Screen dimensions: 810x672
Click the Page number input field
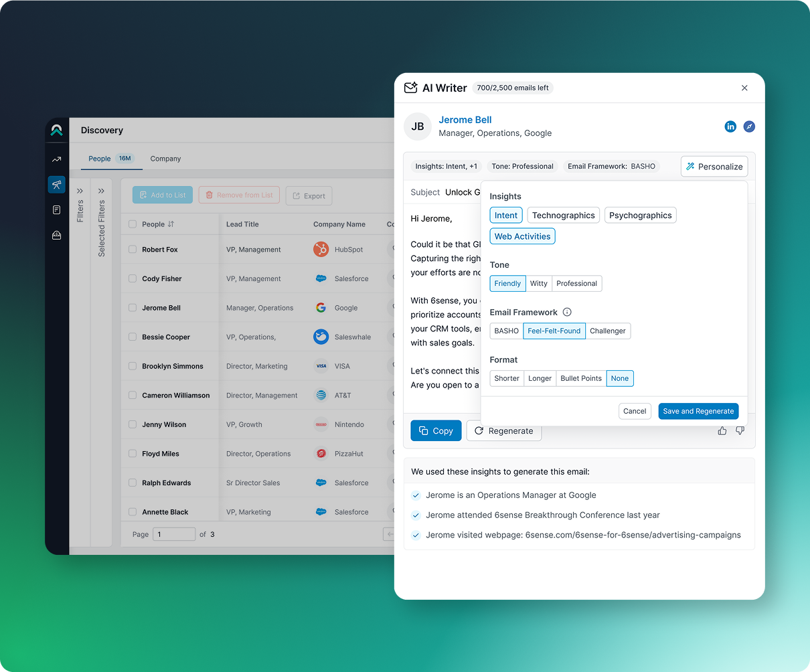(x=174, y=534)
